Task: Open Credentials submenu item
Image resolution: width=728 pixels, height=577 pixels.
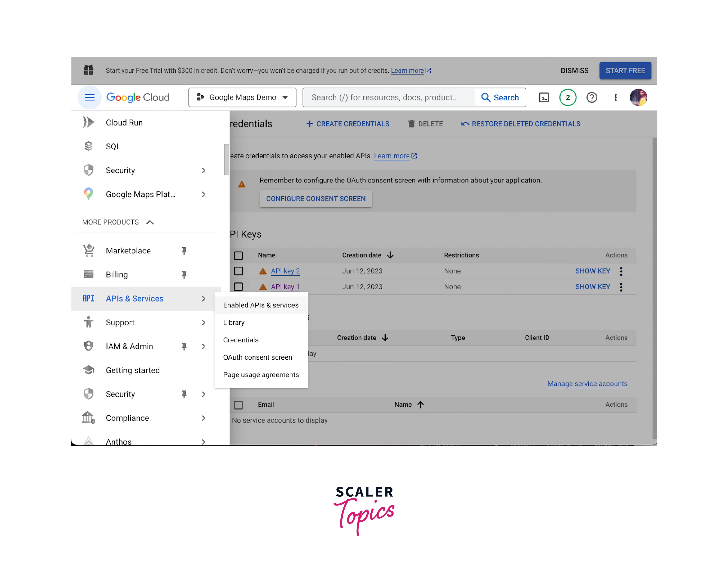Action: click(x=240, y=340)
